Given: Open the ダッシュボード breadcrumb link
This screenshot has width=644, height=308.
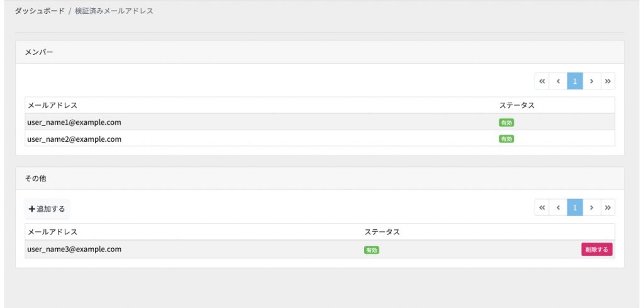Looking at the screenshot, I should click(40, 11).
